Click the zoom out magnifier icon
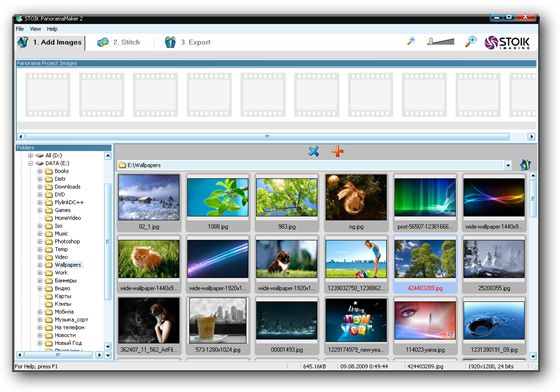 (411, 42)
